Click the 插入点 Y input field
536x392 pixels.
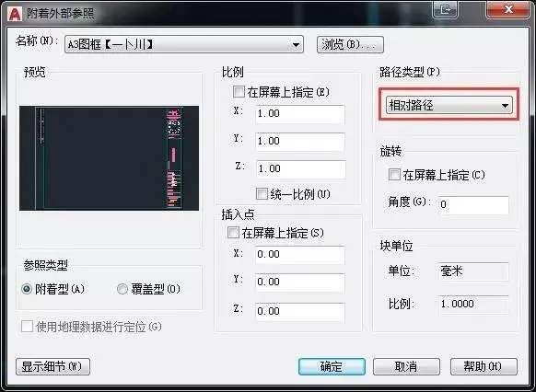point(300,282)
